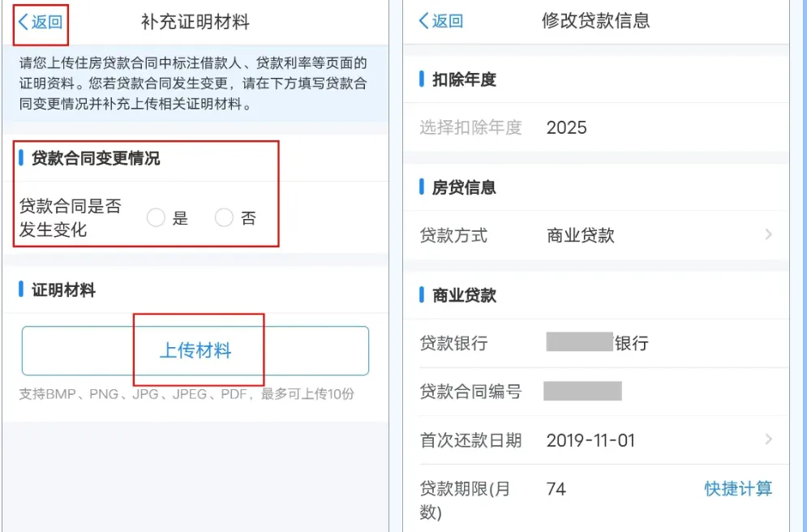Viewport: 807px width, 532px height.
Task: Select the 2025 deduction year value
Action: point(566,127)
